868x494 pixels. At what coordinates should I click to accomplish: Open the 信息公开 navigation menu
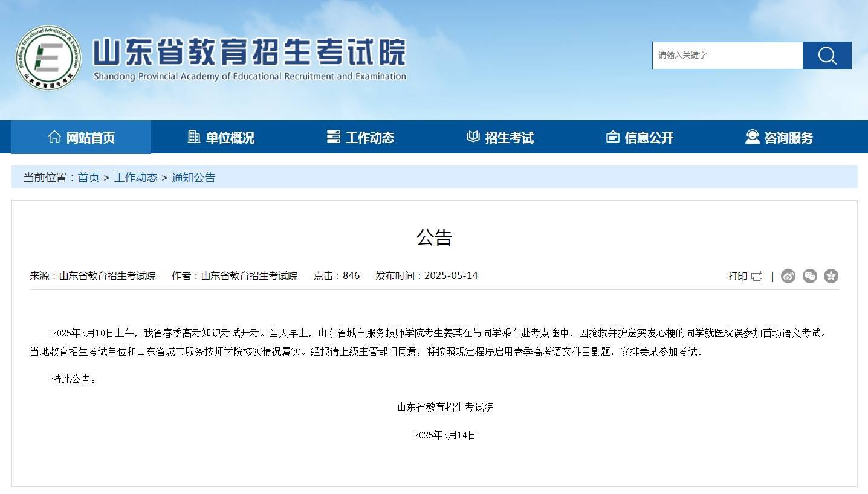pyautogui.click(x=640, y=138)
